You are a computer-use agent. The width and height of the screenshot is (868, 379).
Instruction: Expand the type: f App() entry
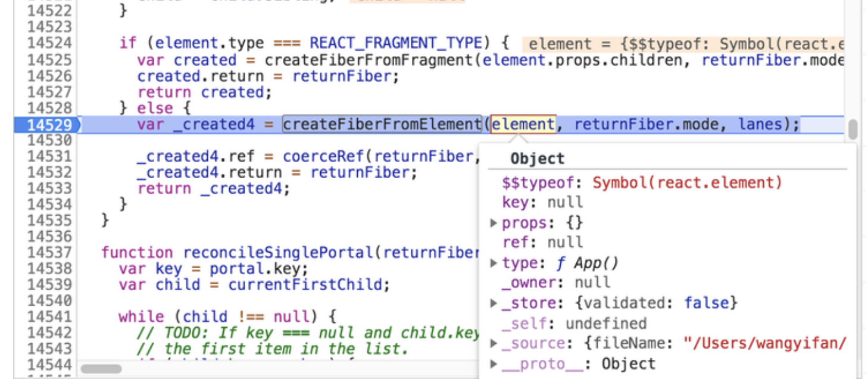click(x=493, y=263)
